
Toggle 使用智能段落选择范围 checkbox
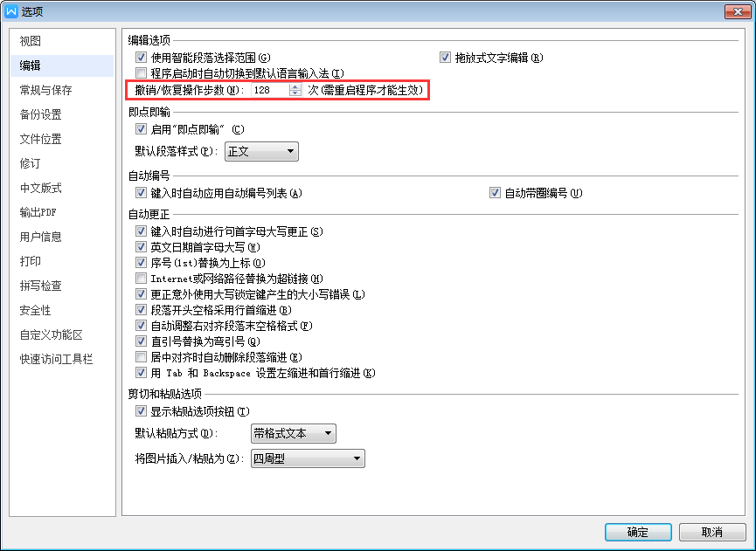141,58
